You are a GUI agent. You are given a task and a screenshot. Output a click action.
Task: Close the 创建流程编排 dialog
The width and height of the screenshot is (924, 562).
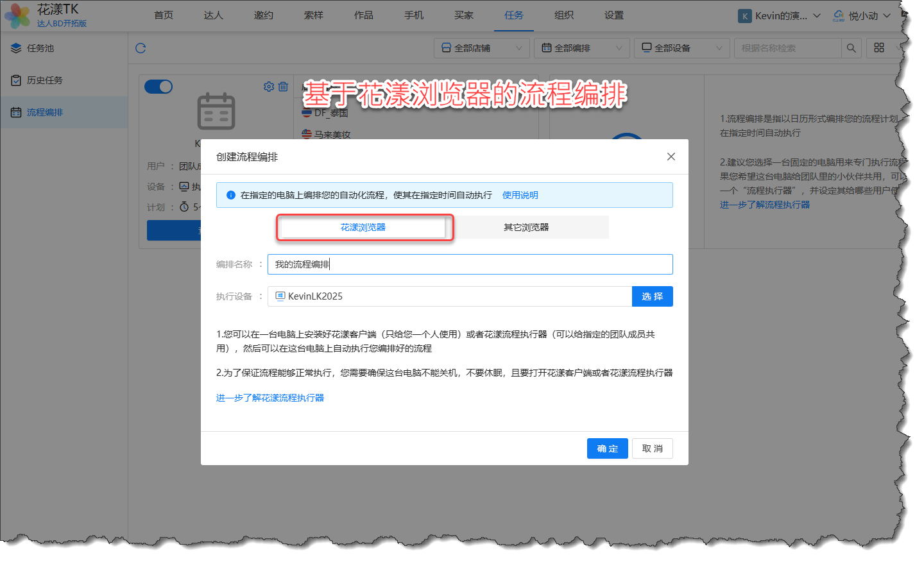[671, 157]
